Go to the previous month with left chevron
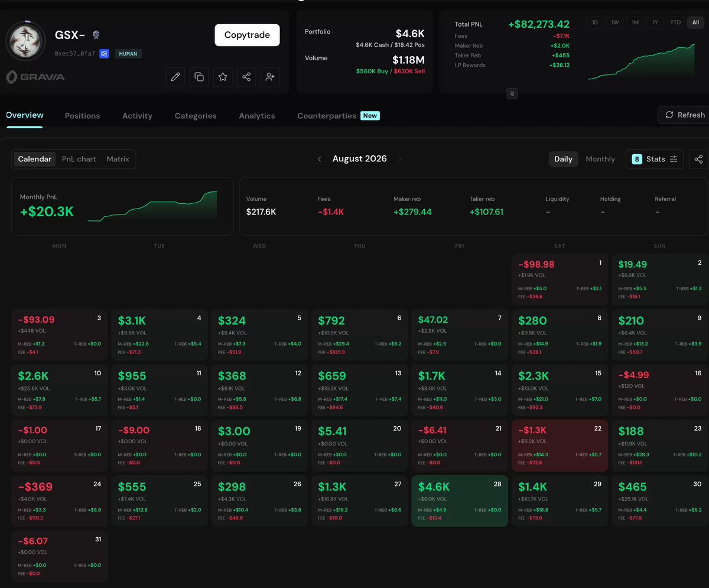Screen dimensions: 709x588 click(x=320, y=159)
